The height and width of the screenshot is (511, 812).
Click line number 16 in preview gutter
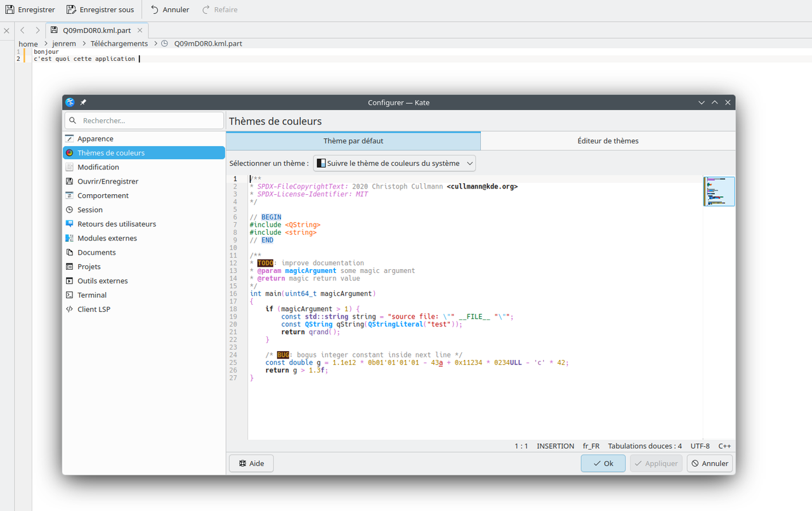[233, 294]
